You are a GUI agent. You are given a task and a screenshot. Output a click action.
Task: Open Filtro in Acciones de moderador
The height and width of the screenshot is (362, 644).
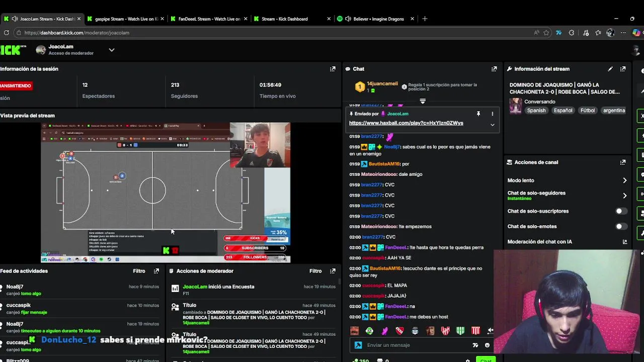pyautogui.click(x=315, y=271)
